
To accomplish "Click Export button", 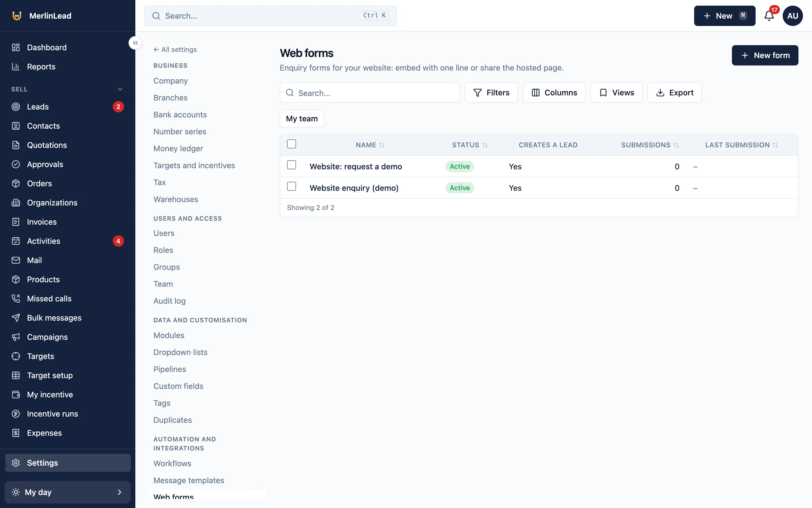I will 674,92.
